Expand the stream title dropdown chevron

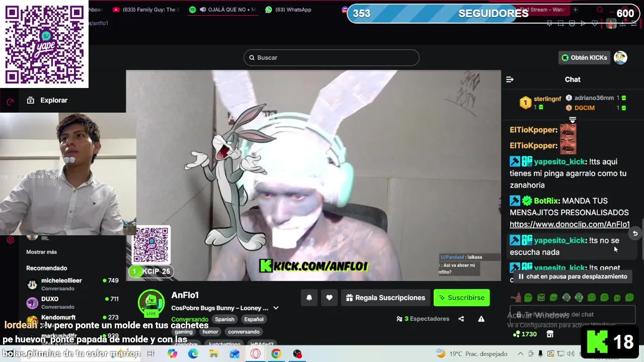pos(276,308)
